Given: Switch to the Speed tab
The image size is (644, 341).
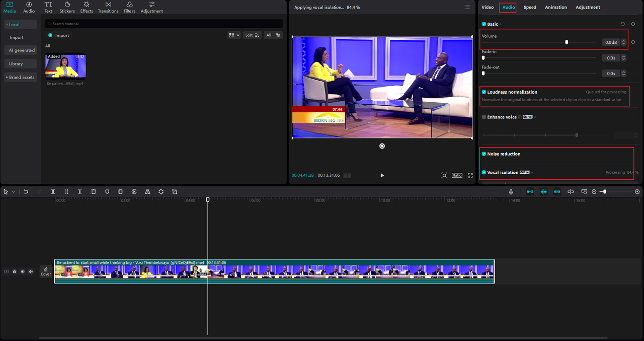Looking at the screenshot, I should pos(530,7).
